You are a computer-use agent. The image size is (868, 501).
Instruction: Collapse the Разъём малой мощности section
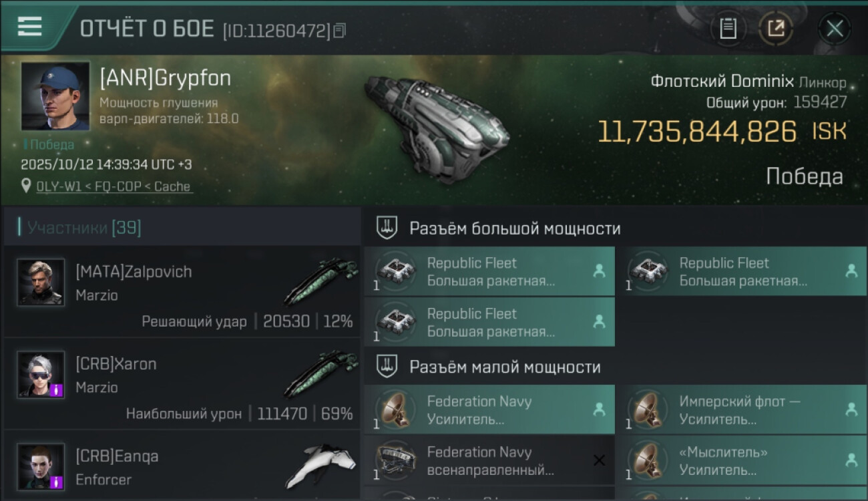coord(387,367)
